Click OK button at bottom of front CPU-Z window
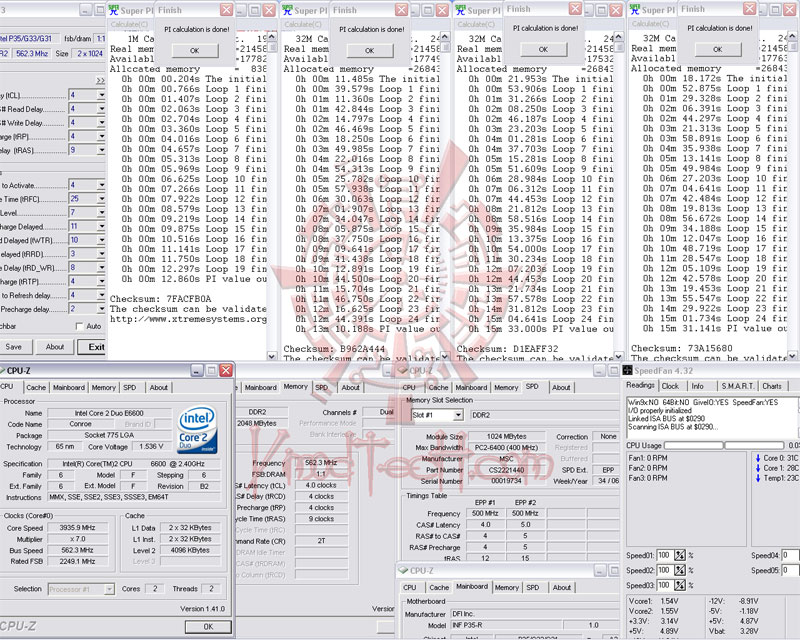 [x=208, y=627]
